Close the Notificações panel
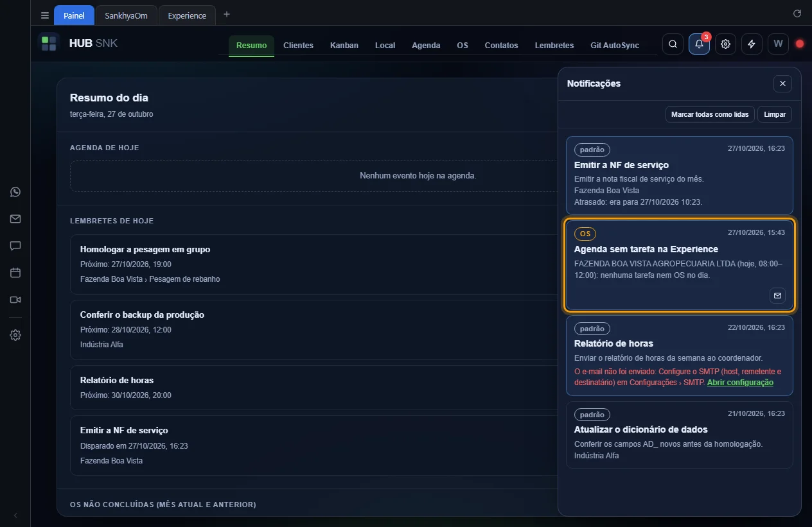 point(782,83)
